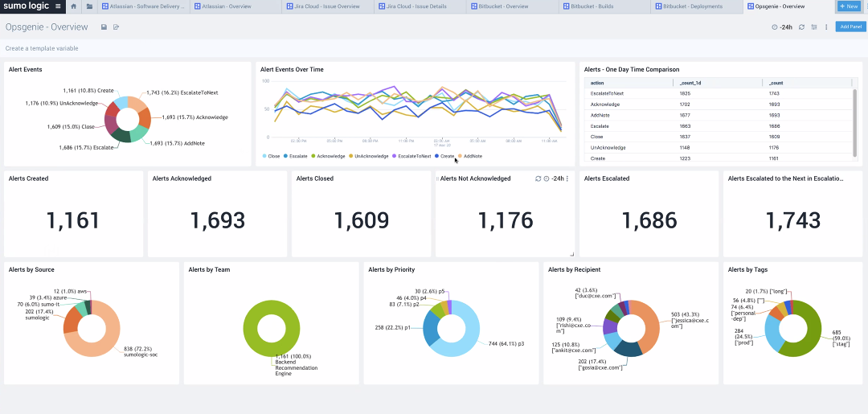868x414 pixels.
Task: Hide the AddNote series in legend
Action: coord(470,156)
